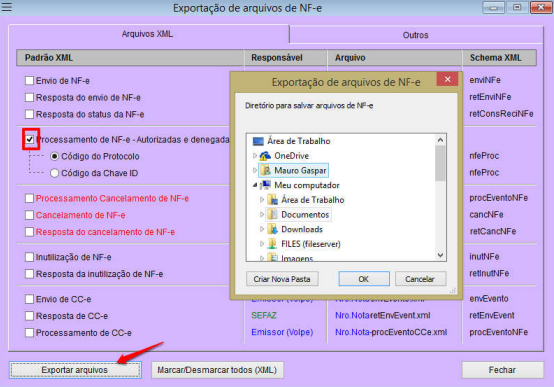Enable the Envio de NF-e checkbox
The image size is (554, 387).
[30, 81]
